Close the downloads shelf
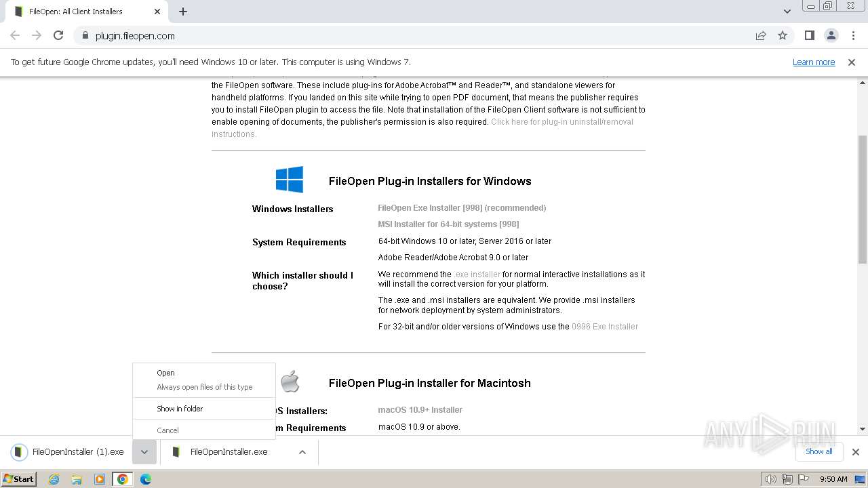 point(856,452)
